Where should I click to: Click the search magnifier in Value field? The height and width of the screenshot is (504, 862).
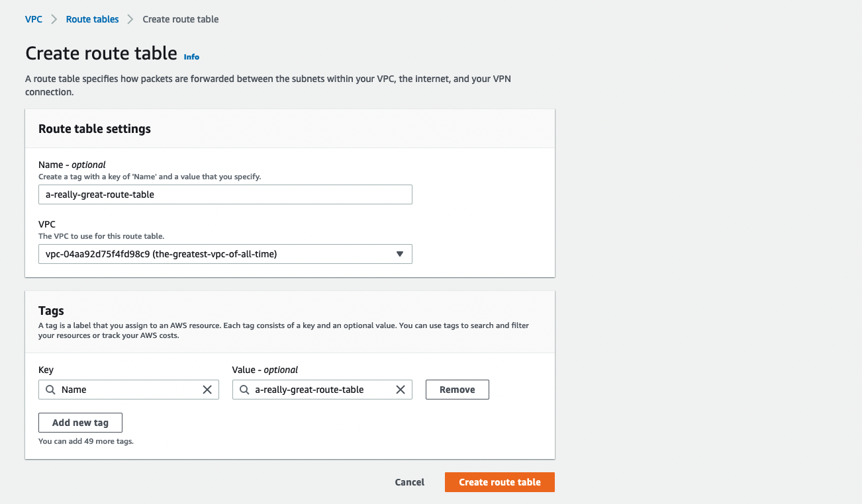[x=244, y=390]
